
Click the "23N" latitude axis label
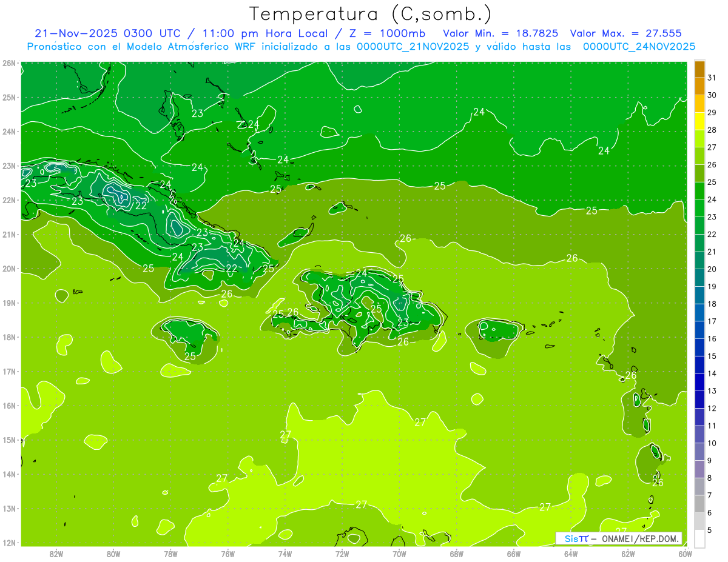tap(9, 166)
